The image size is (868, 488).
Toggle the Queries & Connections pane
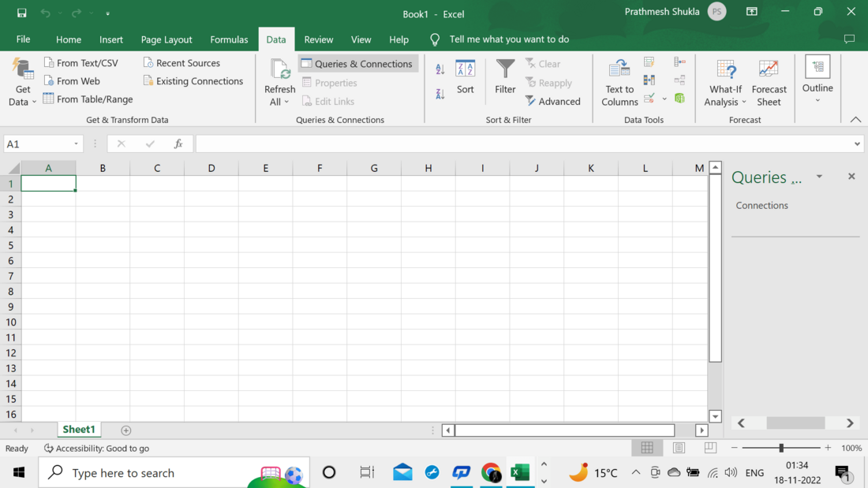tap(357, 64)
